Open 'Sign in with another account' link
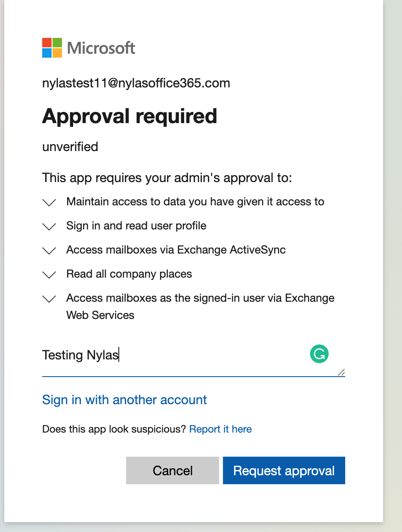The width and height of the screenshot is (402, 532). tap(124, 400)
